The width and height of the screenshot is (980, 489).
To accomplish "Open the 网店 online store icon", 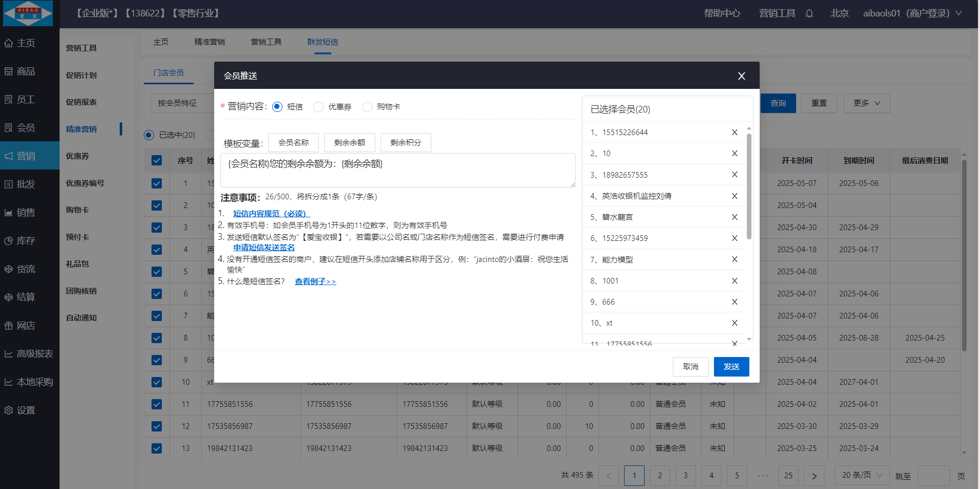I will [9, 326].
